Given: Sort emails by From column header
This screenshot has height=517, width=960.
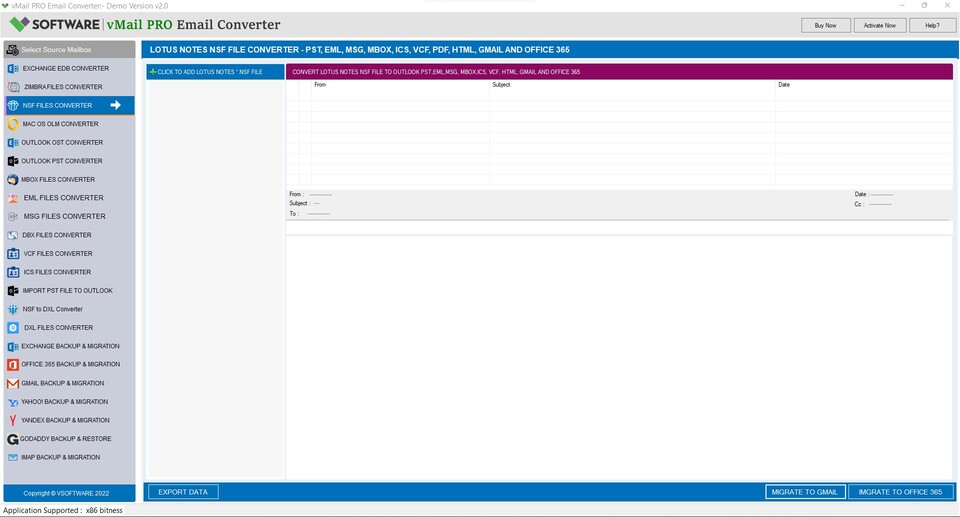Looking at the screenshot, I should click(320, 85).
